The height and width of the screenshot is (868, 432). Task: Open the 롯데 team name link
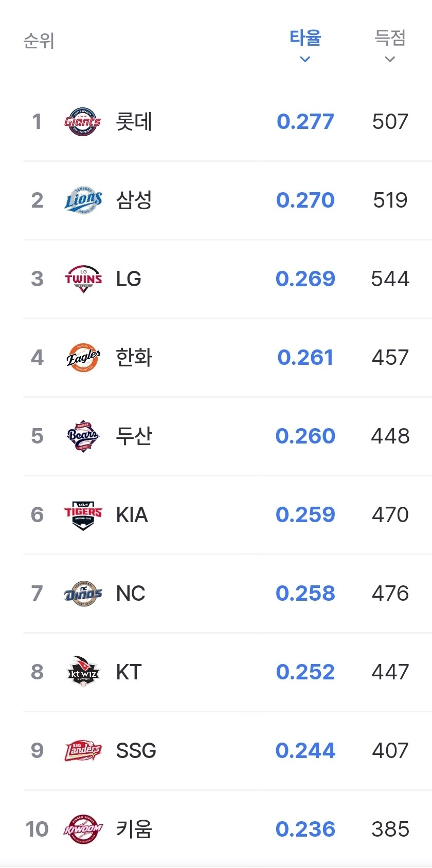[x=134, y=122]
